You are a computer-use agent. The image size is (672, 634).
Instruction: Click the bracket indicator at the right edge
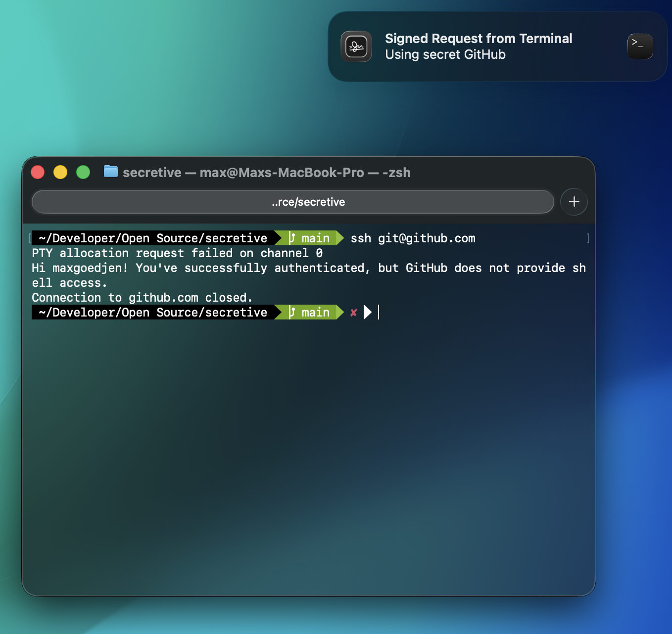[587, 238]
